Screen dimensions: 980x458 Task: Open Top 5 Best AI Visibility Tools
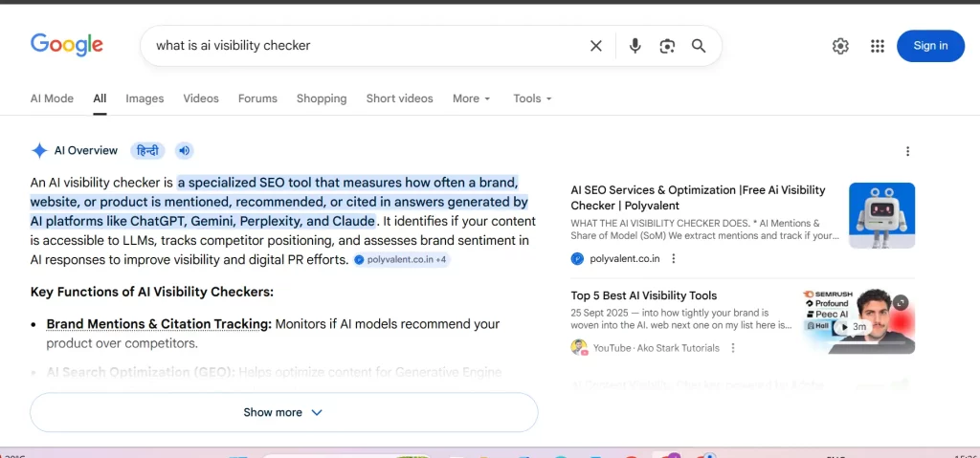pos(644,295)
